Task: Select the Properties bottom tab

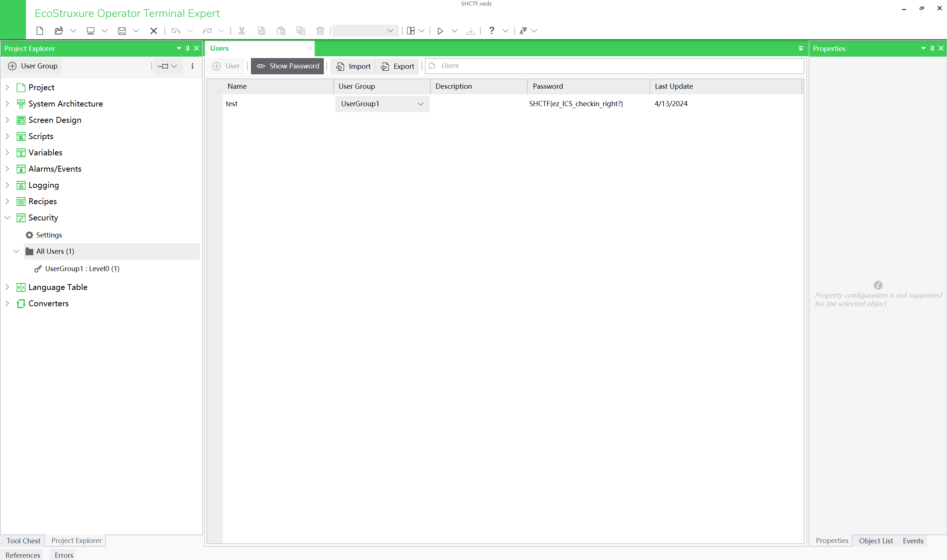Action: pos(832,540)
